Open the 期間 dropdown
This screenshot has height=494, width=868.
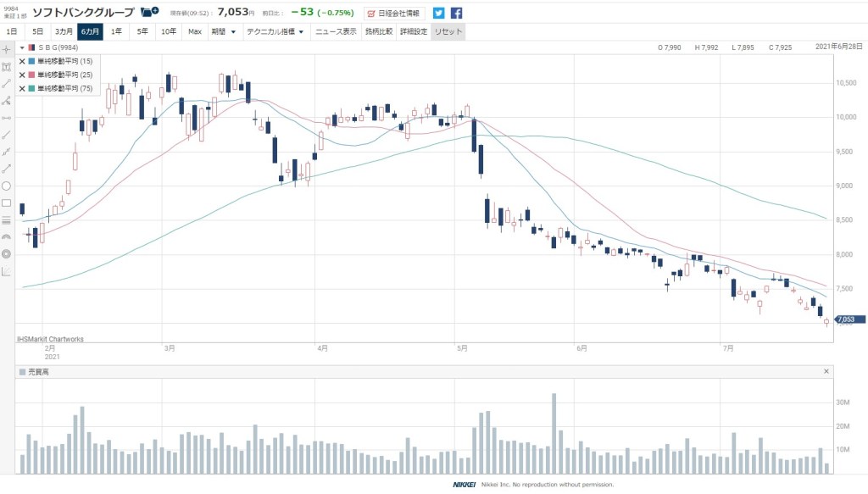[224, 31]
